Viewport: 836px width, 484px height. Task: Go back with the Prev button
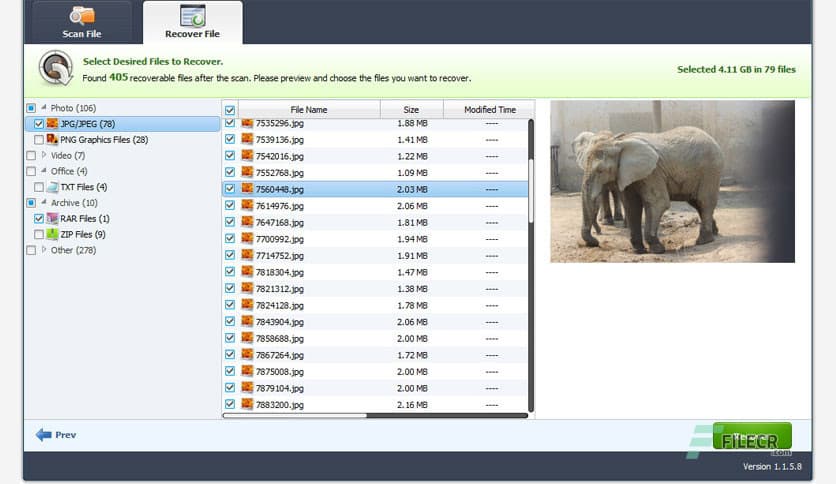click(56, 435)
